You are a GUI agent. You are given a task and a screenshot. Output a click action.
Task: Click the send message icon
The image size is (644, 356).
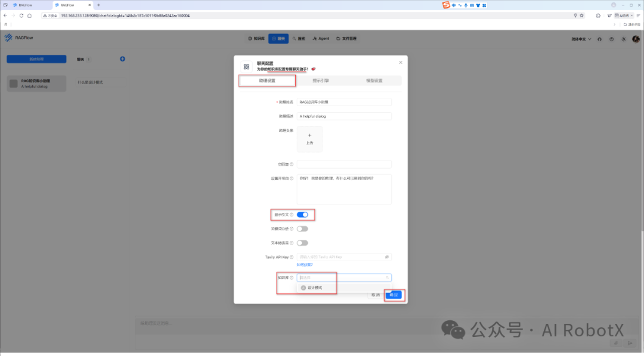(630, 343)
